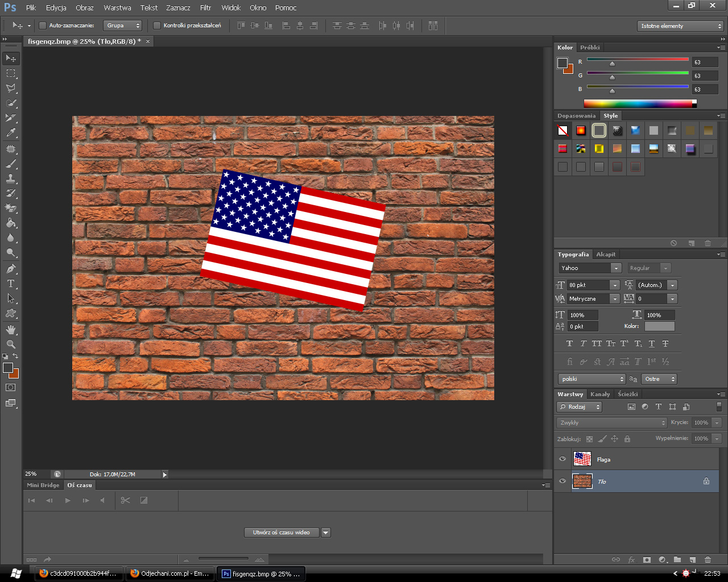Enable Auto-zaznaczanie checkbox
Screen dimensions: 728x582
(x=42, y=26)
